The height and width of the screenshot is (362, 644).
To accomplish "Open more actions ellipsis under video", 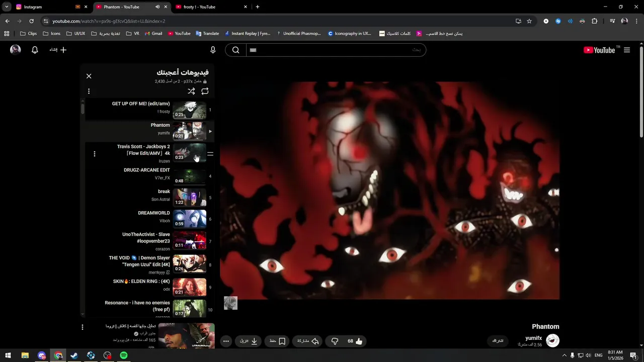I will point(226,341).
